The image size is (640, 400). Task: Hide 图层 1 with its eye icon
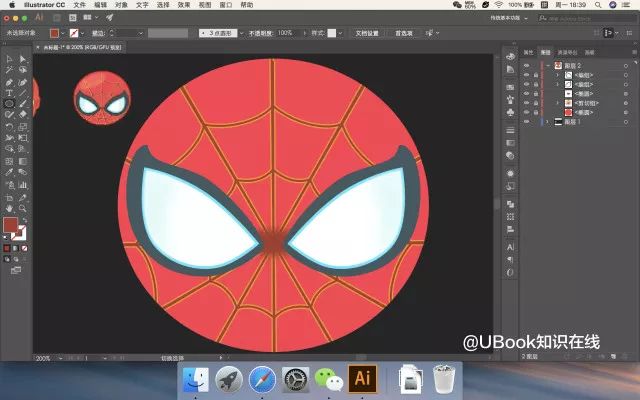(527, 122)
